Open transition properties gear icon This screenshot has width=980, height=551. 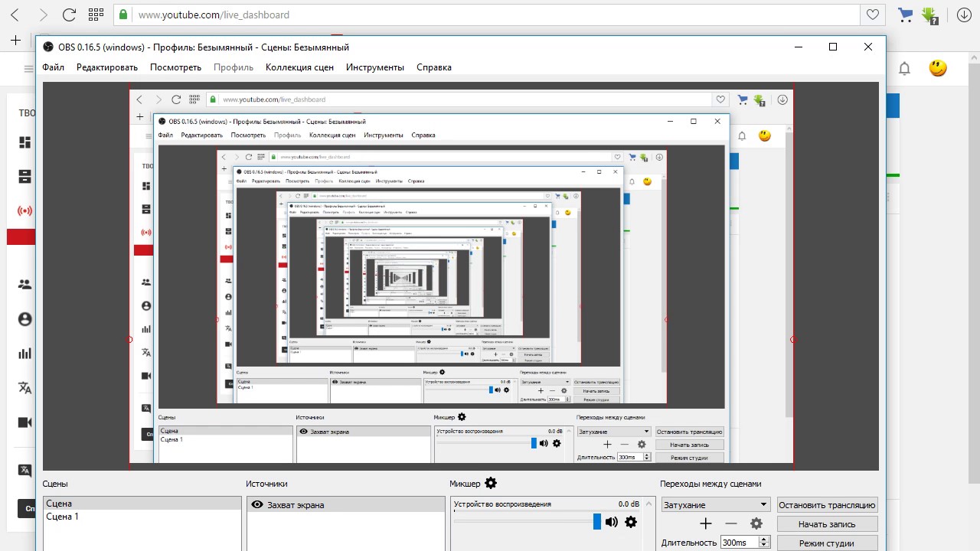756,523
